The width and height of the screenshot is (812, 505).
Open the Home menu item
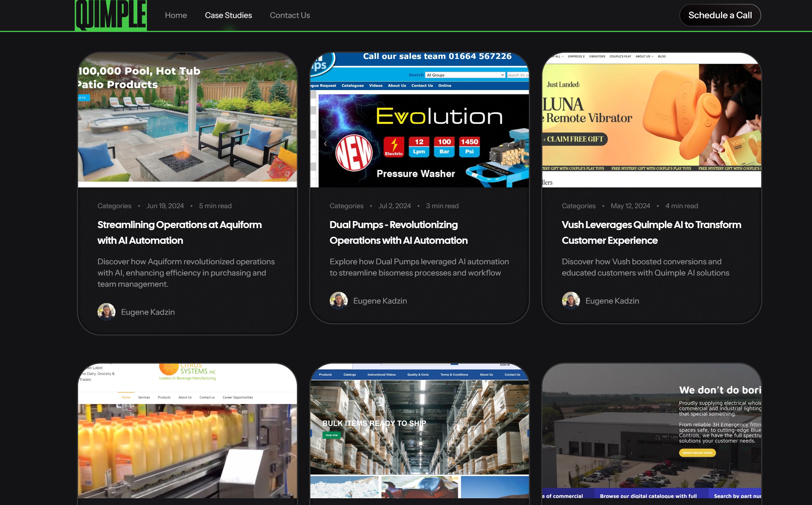176,15
